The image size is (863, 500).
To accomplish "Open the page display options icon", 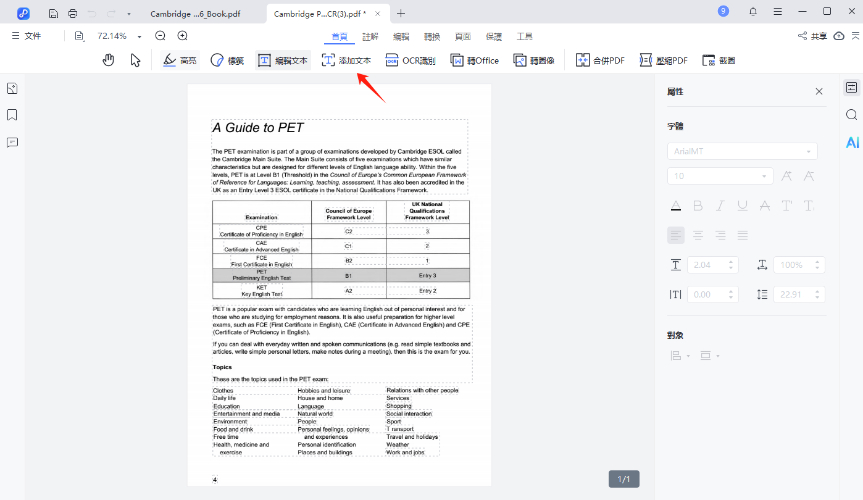I will 79,36.
